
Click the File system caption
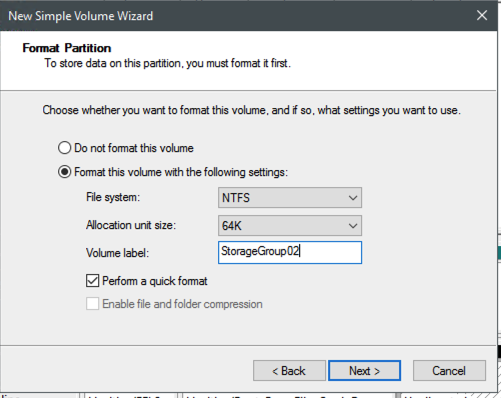click(113, 197)
